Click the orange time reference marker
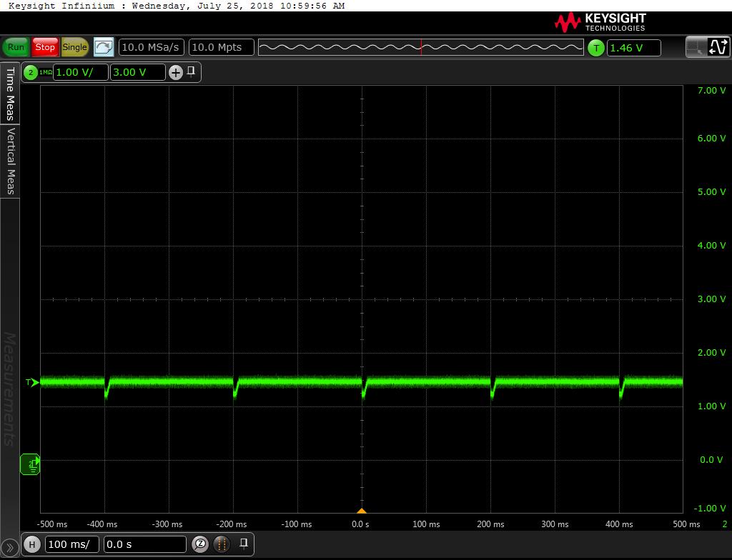This screenshot has height=560, width=732. click(x=362, y=511)
